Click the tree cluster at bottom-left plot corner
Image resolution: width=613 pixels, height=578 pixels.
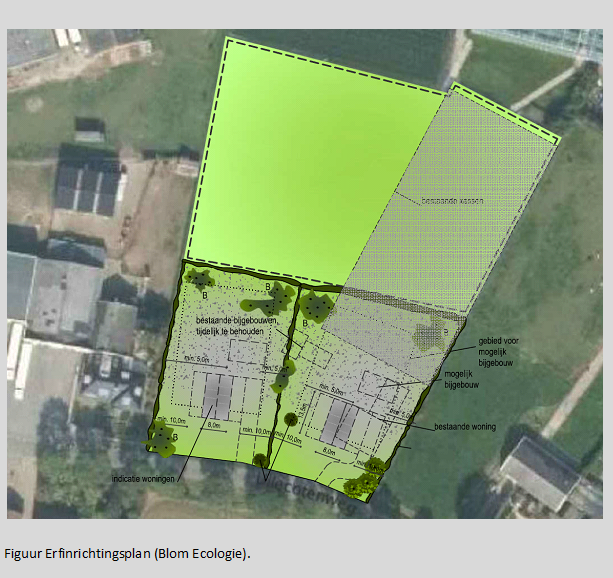point(160,437)
